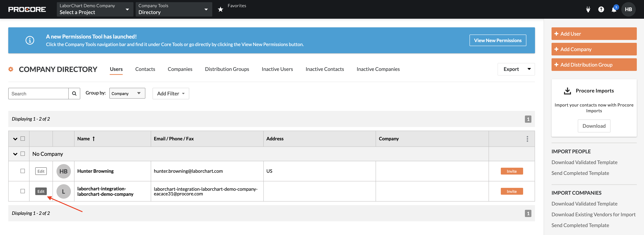Toggle the No Company group checkbox

click(x=23, y=154)
